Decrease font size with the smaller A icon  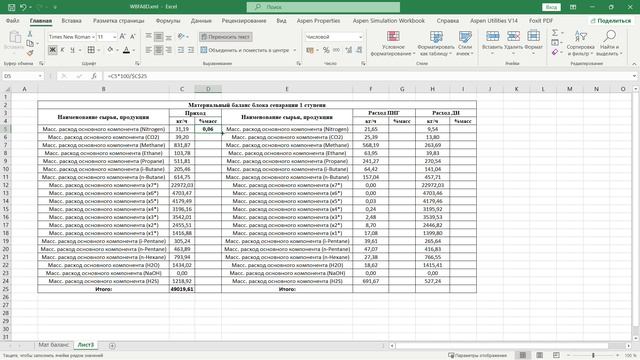[x=133, y=37]
